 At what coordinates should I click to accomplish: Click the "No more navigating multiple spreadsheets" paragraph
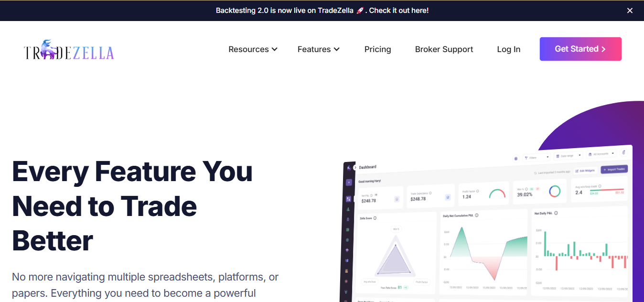coord(145,285)
